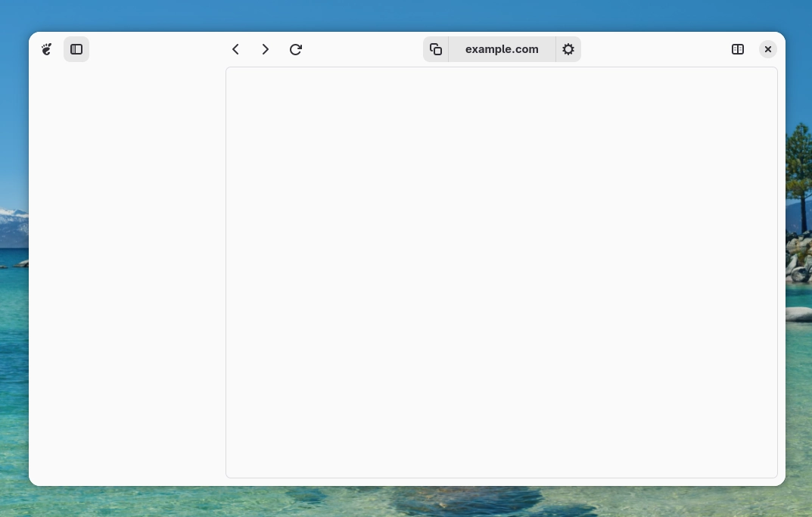
Task: Open the gear icon next to example.com
Action: point(568,49)
